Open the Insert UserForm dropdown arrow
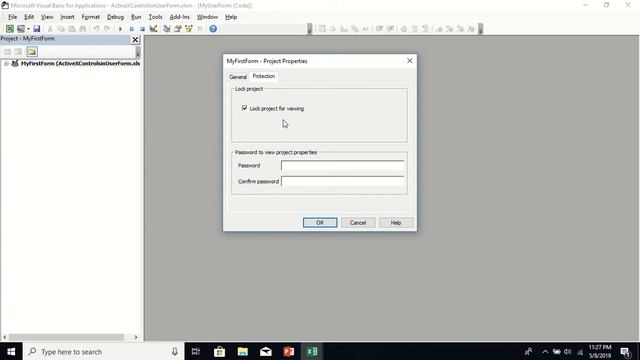The width and height of the screenshot is (640, 360). click(28, 29)
